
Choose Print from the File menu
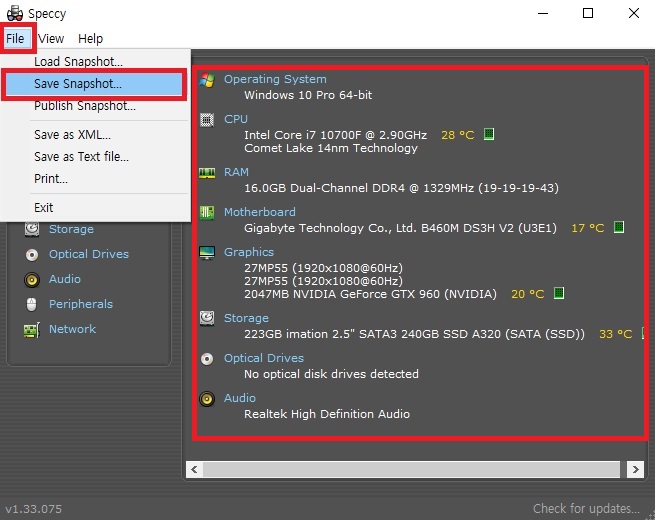[95, 179]
